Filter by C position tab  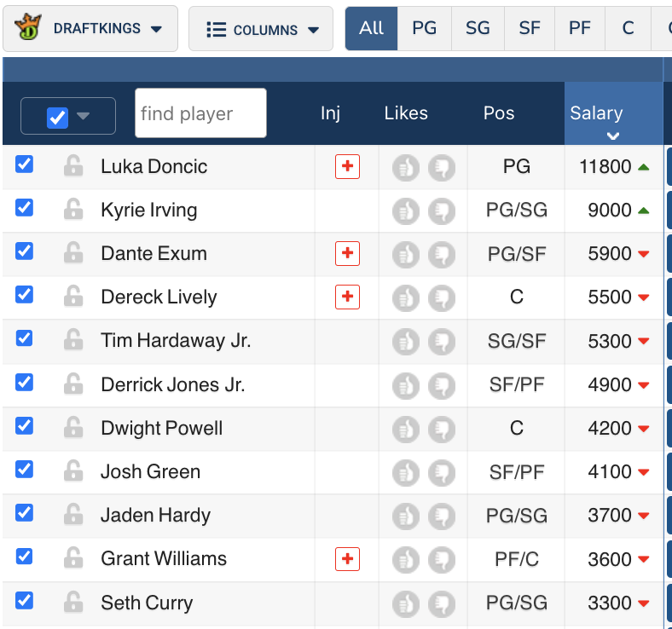[629, 28]
